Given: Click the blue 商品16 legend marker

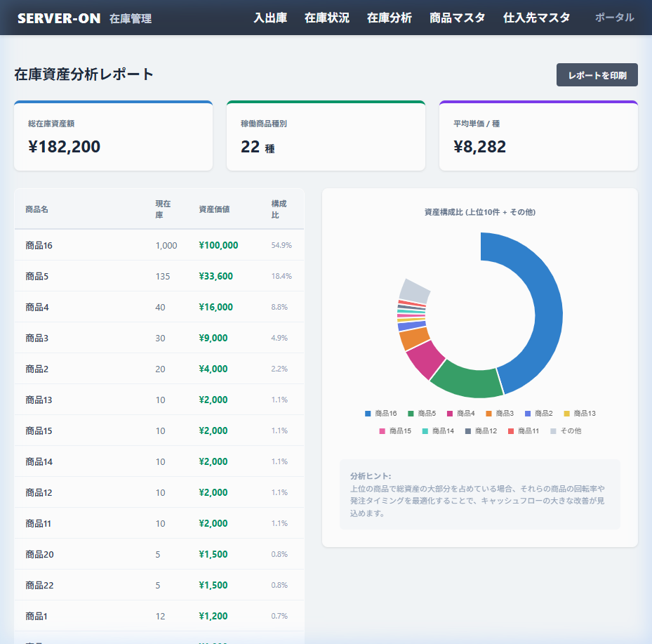Looking at the screenshot, I should point(368,413).
